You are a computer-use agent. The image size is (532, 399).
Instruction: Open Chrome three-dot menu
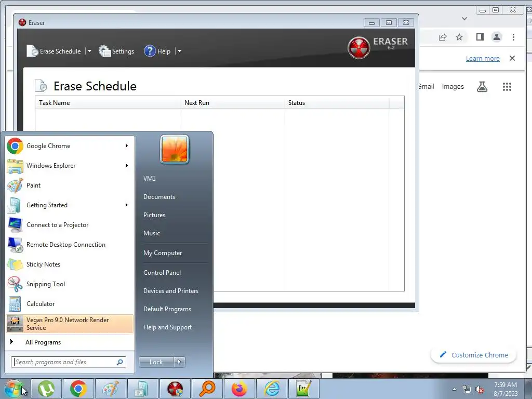tap(513, 37)
